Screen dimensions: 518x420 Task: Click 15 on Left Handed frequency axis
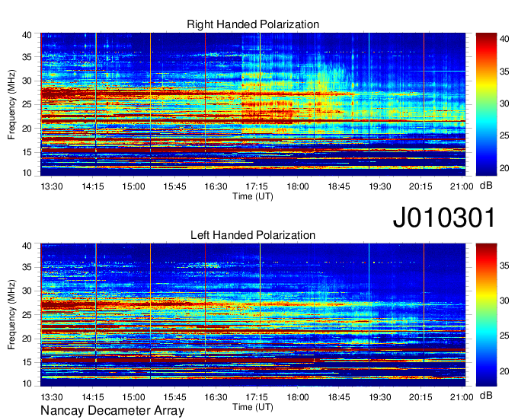[27, 362]
